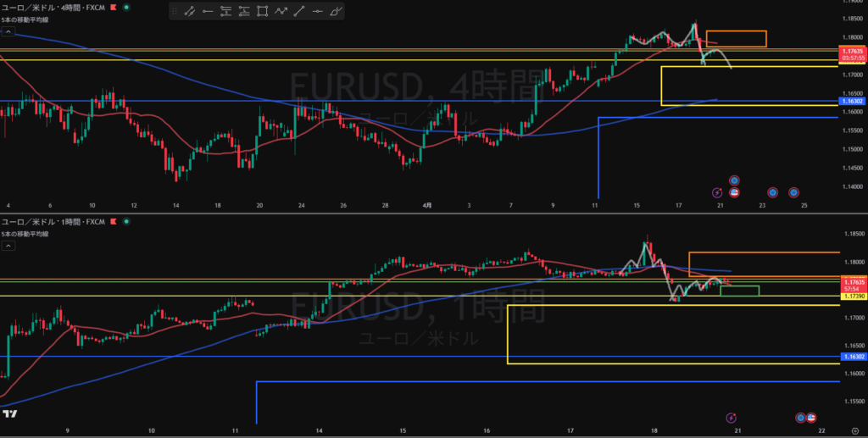Click the 1.16302 blue price label on 4-hour chart
The height and width of the screenshot is (438, 868).
point(851,101)
